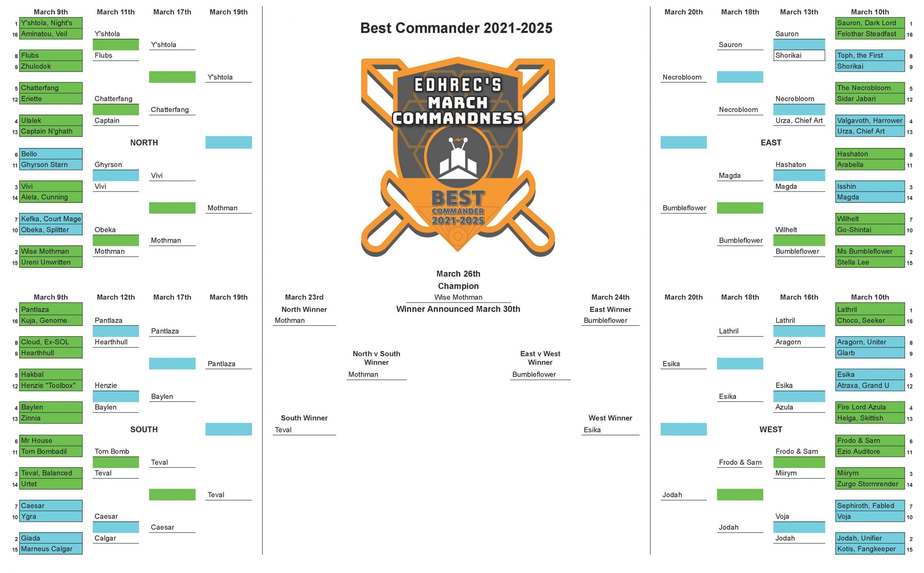Select the Y'shtola, Night's bracket entry

[51, 23]
